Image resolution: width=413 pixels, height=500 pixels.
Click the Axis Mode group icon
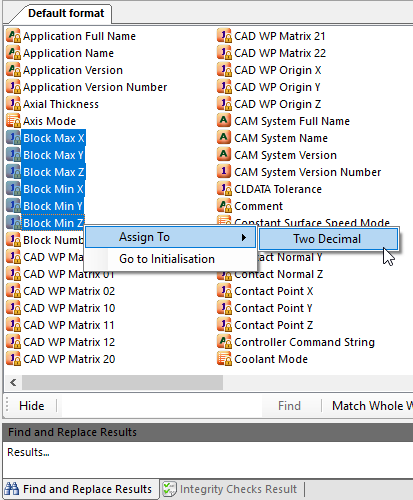click(13, 121)
